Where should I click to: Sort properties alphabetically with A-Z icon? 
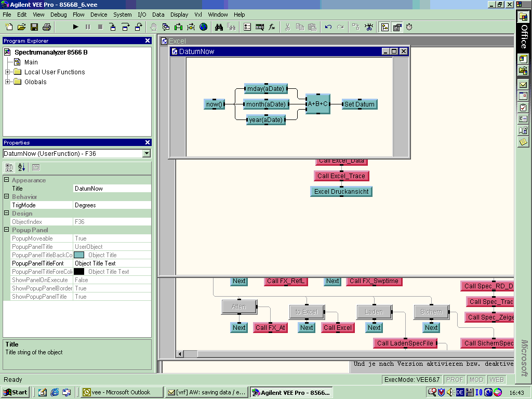pyautogui.click(x=22, y=167)
